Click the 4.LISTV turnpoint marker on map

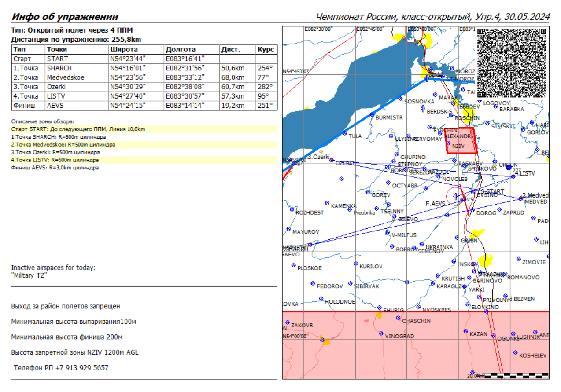(513, 177)
